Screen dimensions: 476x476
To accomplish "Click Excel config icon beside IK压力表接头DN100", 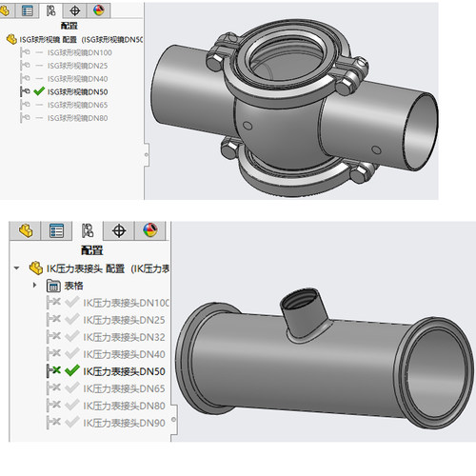I will pyautogui.click(x=53, y=303).
